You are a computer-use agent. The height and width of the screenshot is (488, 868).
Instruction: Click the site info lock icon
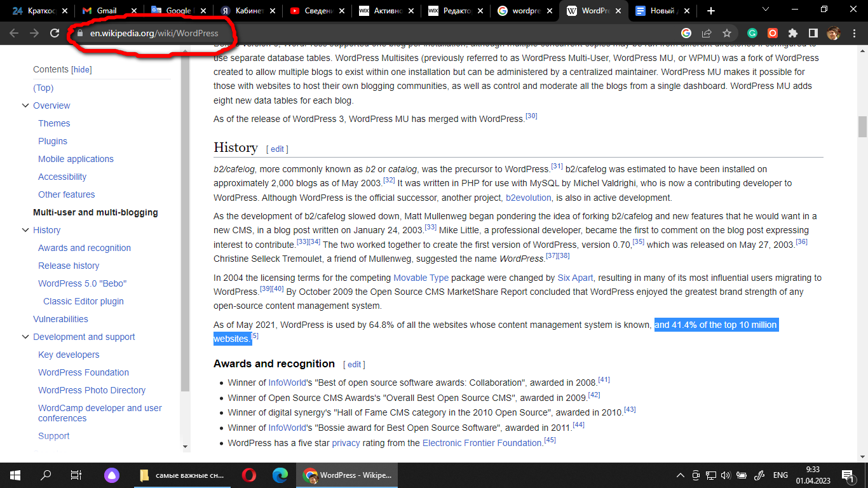pyautogui.click(x=79, y=33)
